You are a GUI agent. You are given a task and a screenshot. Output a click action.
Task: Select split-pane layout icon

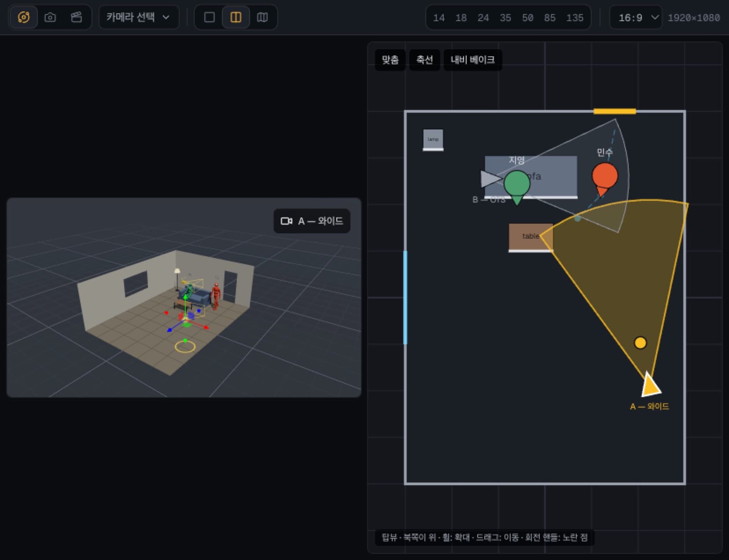[x=236, y=17]
